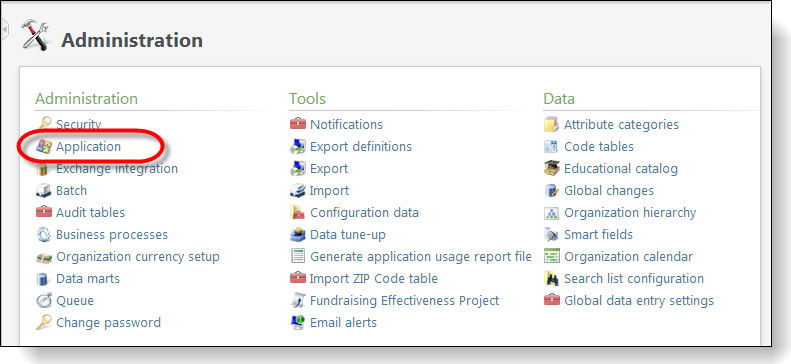
Task: Click the Batch icon
Action: (44, 191)
